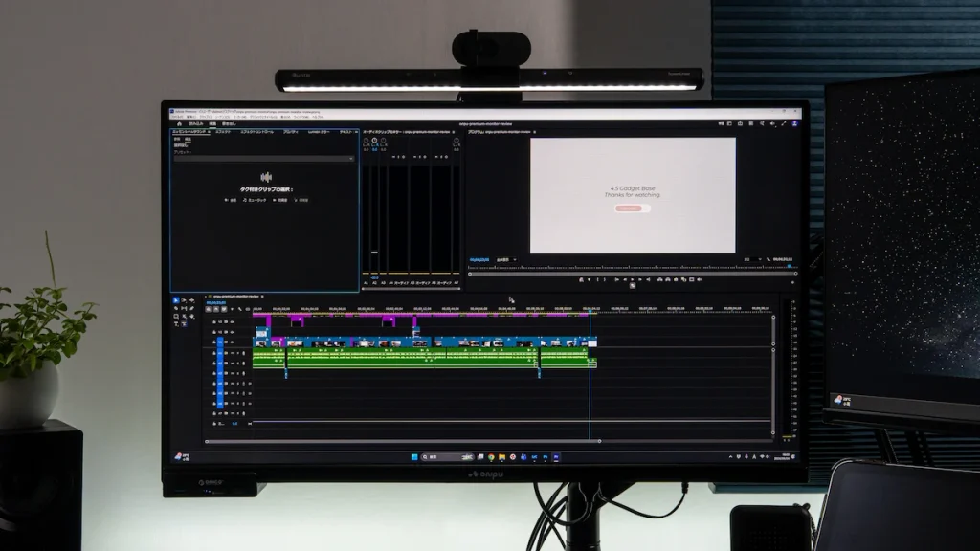Play the sequence in the Program monitor

(x=632, y=280)
